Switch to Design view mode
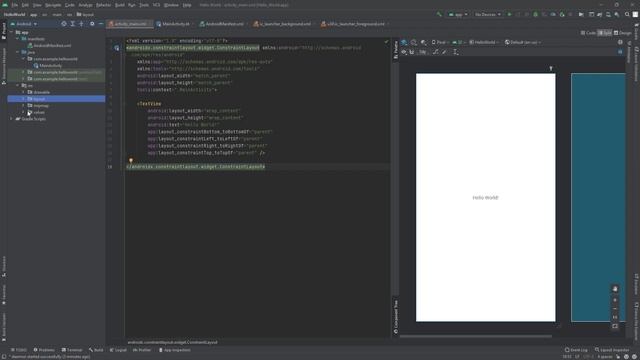640x360 pixels. [x=622, y=33]
